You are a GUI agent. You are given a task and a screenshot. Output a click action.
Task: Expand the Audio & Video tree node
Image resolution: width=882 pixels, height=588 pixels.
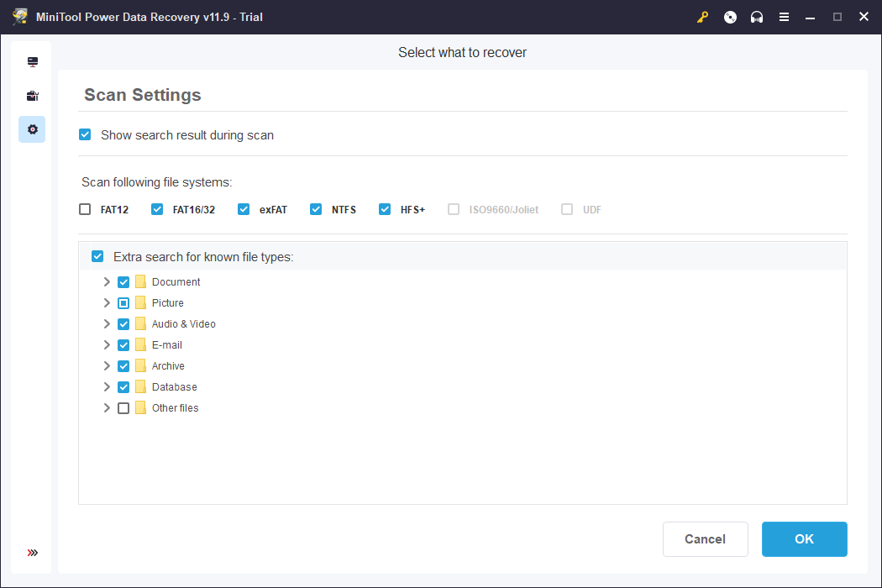(107, 323)
